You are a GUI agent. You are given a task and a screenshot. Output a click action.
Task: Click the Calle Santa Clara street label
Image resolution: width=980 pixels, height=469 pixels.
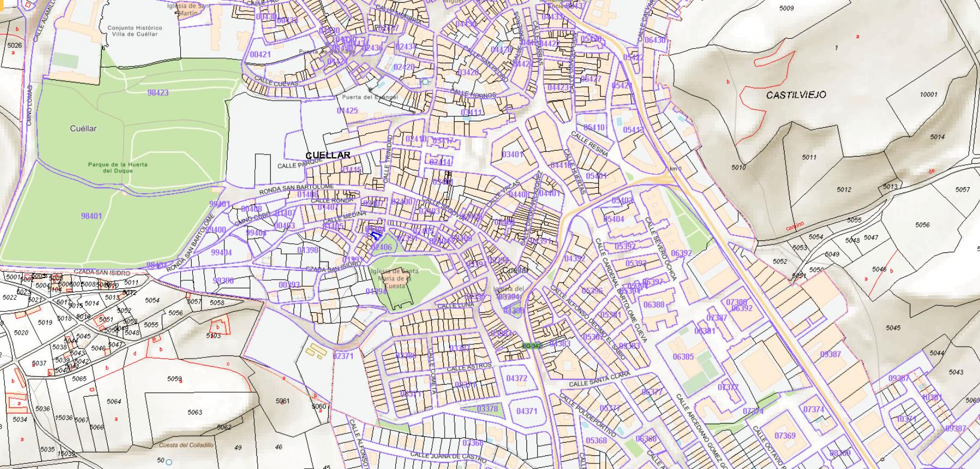599,380
